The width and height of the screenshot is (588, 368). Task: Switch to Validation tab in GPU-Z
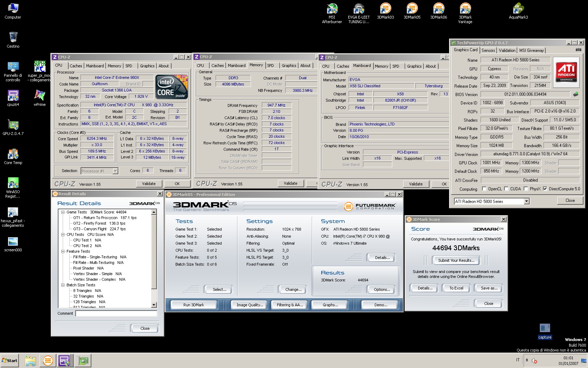[507, 50]
